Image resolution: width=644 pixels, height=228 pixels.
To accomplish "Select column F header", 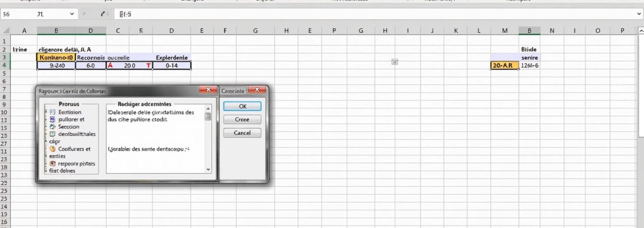I will (x=225, y=31).
